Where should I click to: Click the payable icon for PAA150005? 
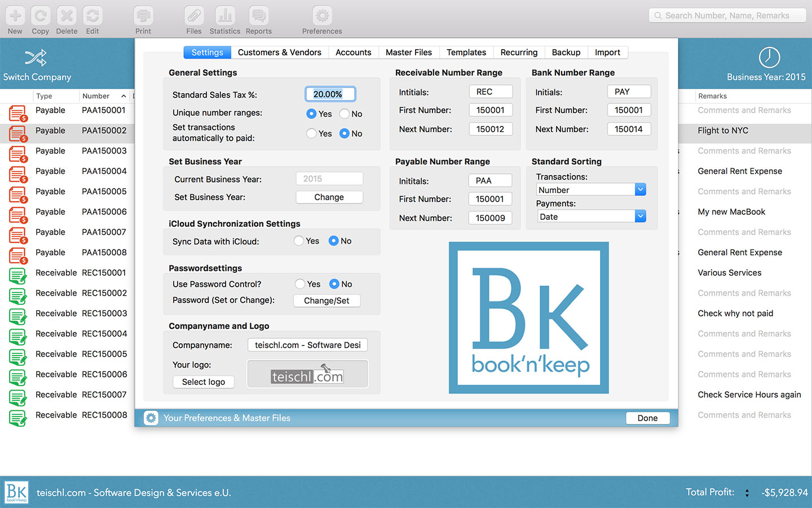point(17,195)
